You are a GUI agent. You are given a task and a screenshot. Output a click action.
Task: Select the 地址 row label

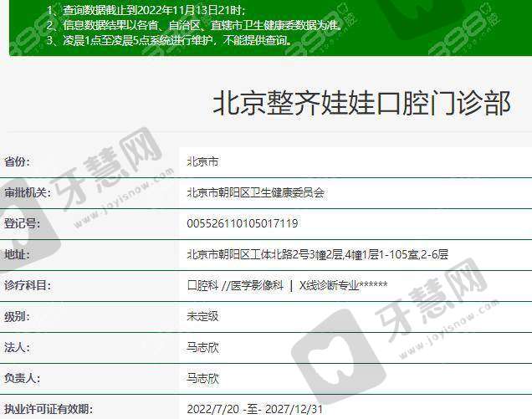tap(17, 254)
